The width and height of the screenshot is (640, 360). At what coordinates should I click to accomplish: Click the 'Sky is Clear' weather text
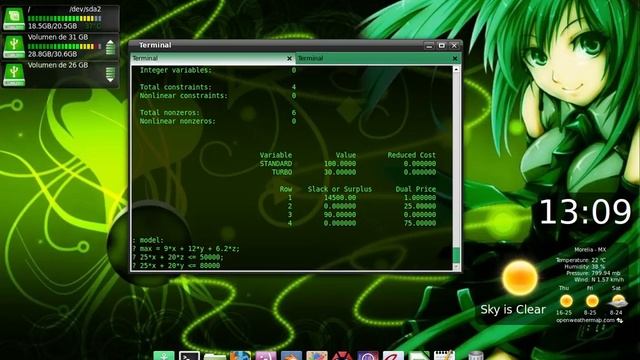[513, 309]
